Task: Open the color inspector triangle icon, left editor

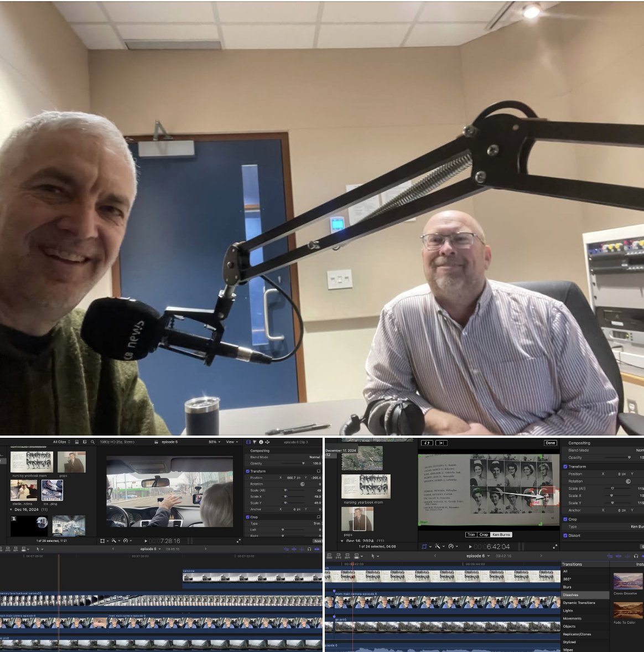Action: [255, 442]
